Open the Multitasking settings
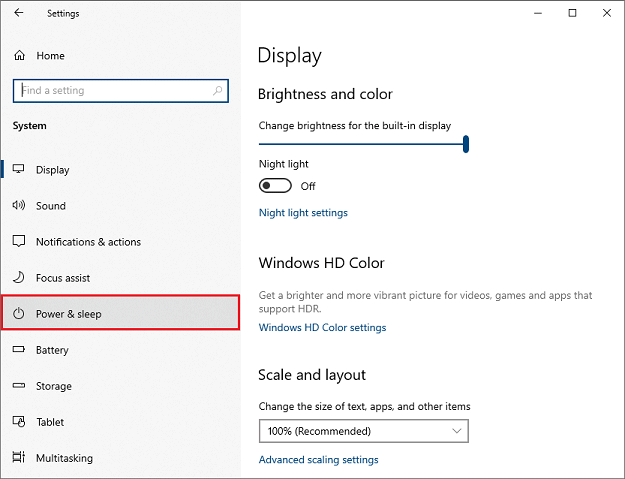Image resolution: width=625 pixels, height=479 pixels. [x=64, y=458]
